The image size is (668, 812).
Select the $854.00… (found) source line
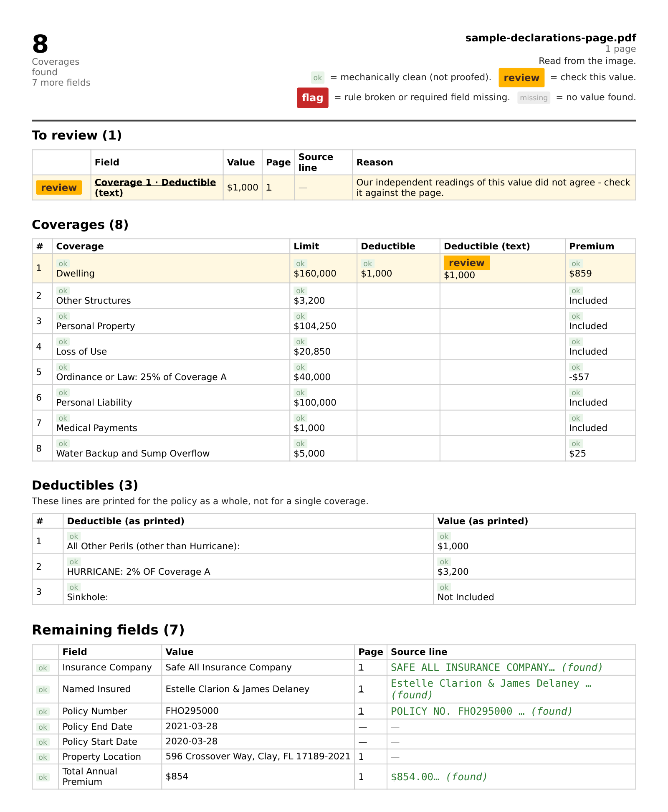439,777
